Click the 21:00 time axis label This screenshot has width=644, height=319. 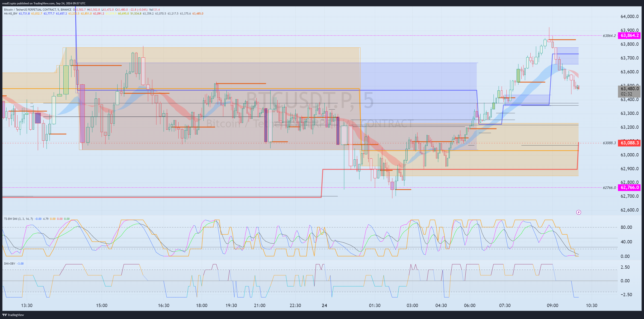pyautogui.click(x=260, y=305)
